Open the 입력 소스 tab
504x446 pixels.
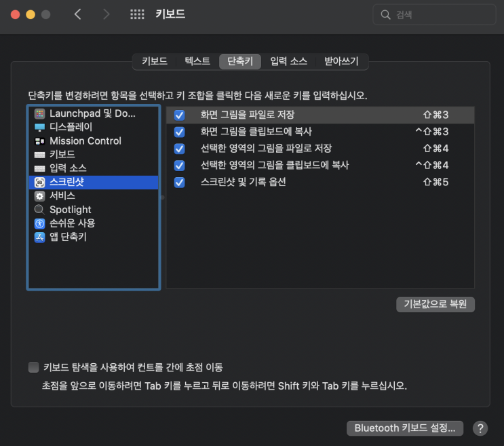(x=289, y=61)
